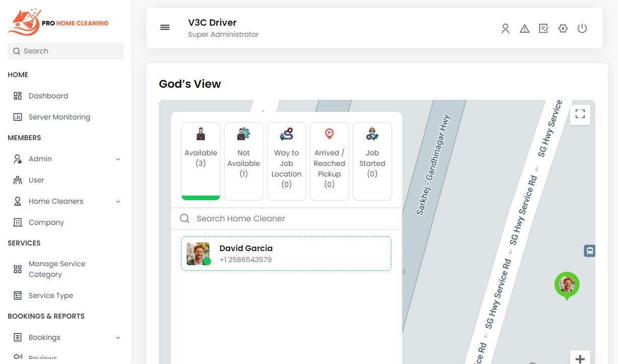The width and height of the screenshot is (618, 364).
Task: Click David Garcia's map marker
Action: [x=567, y=285]
